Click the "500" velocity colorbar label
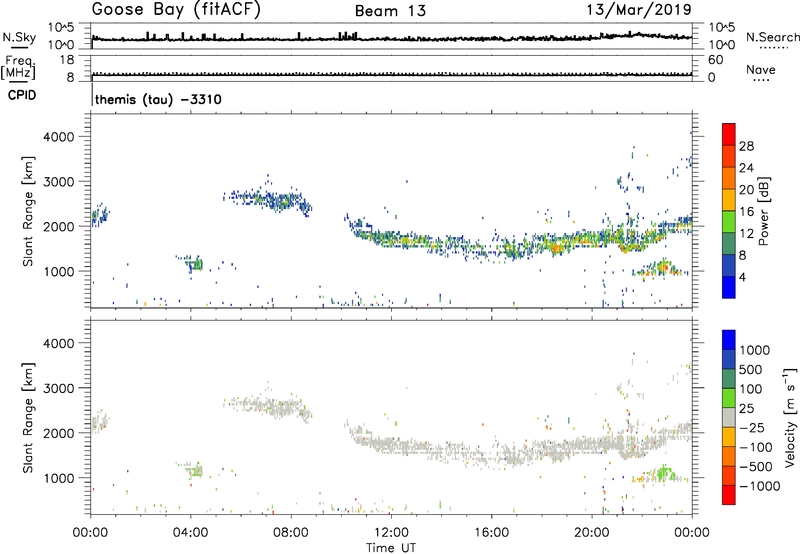 coord(751,370)
